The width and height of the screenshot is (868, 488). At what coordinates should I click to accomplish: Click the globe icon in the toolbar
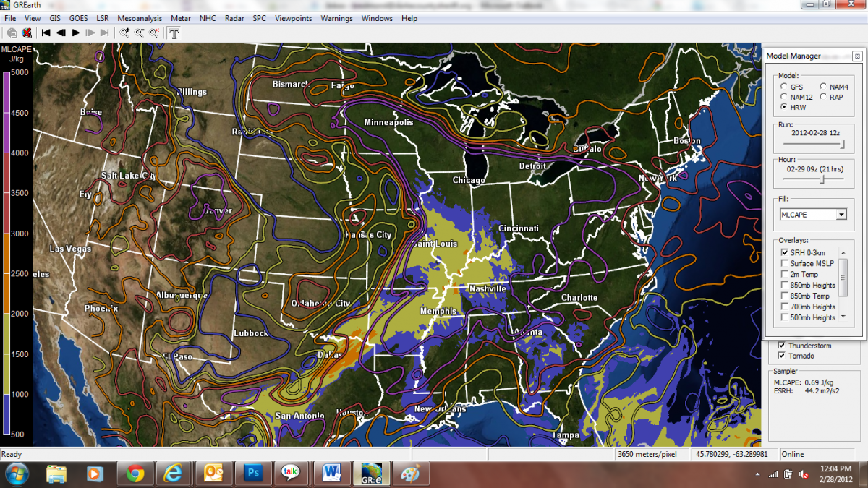(12, 33)
